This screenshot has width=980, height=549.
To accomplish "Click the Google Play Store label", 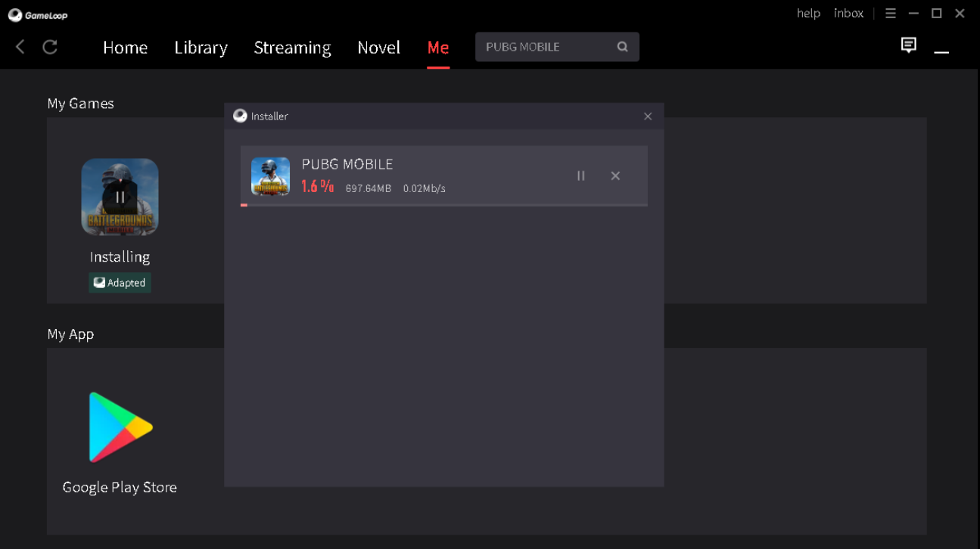I will point(120,488).
